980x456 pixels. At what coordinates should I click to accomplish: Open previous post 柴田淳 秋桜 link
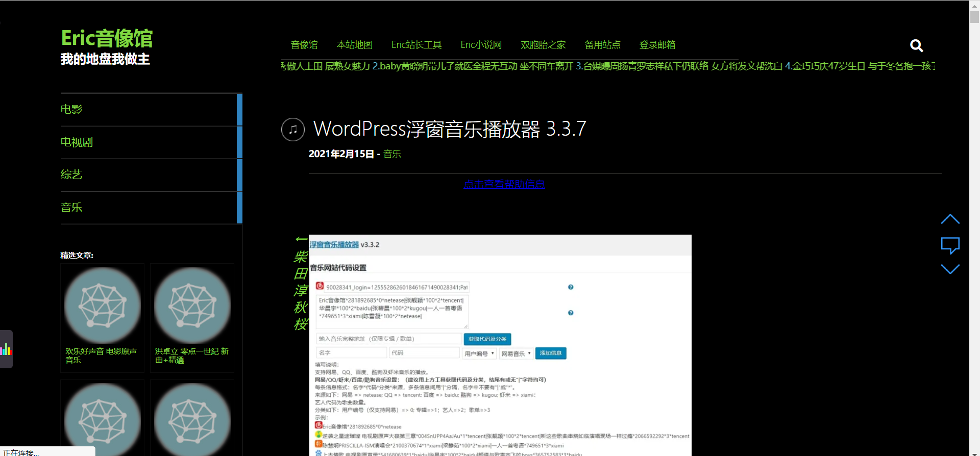tap(301, 284)
